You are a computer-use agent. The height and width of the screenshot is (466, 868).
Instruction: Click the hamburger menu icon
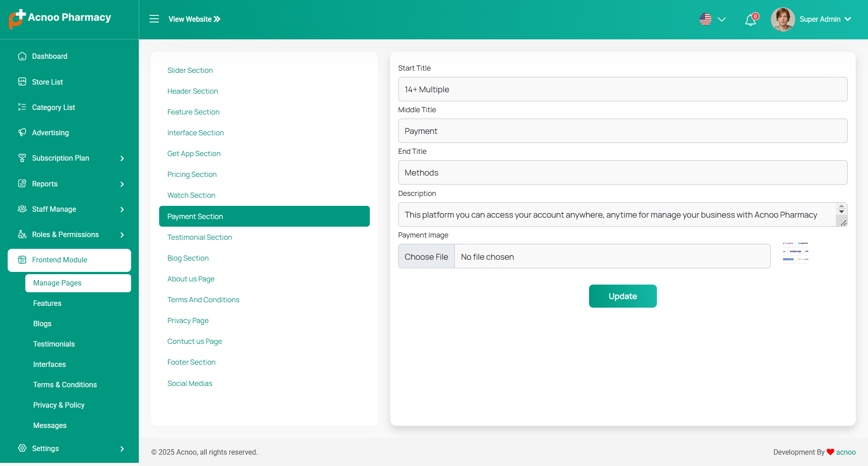154,19
